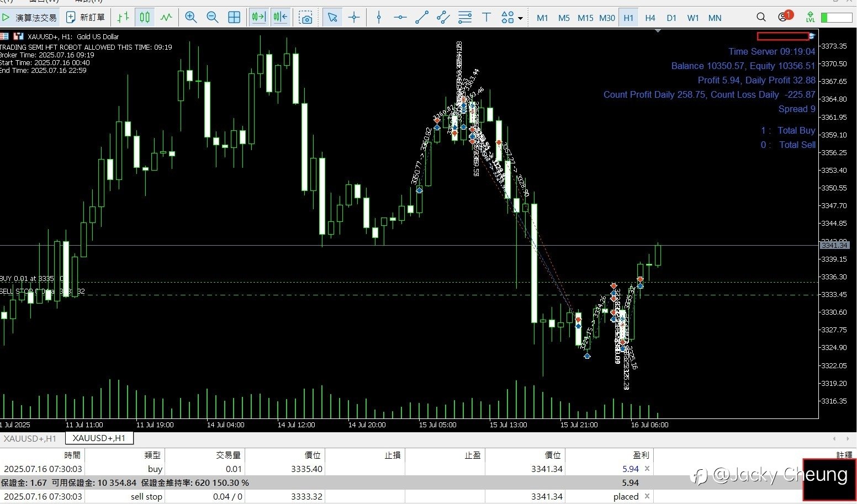This screenshot has height=504, width=857.
Task: Click the green LVL level icon
Action: [x=810, y=17]
